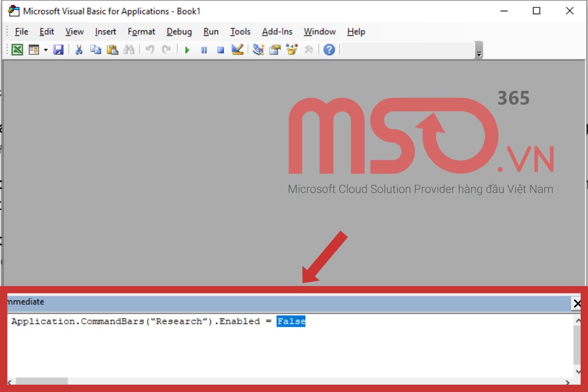Click the Reset stop icon

pos(220,49)
